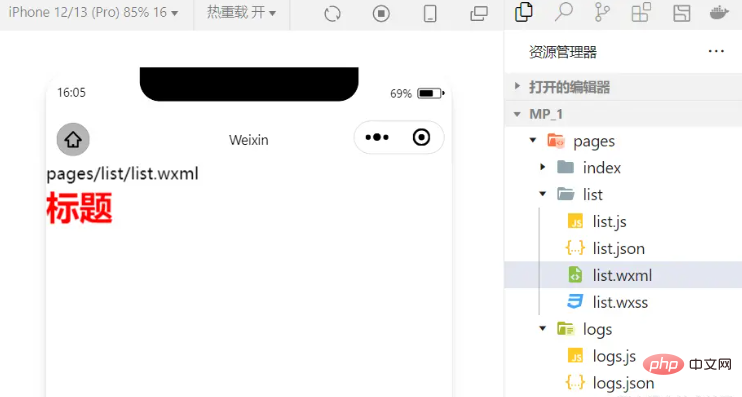Open the iPhone 12/13 (Pro) device dropdown

93,12
